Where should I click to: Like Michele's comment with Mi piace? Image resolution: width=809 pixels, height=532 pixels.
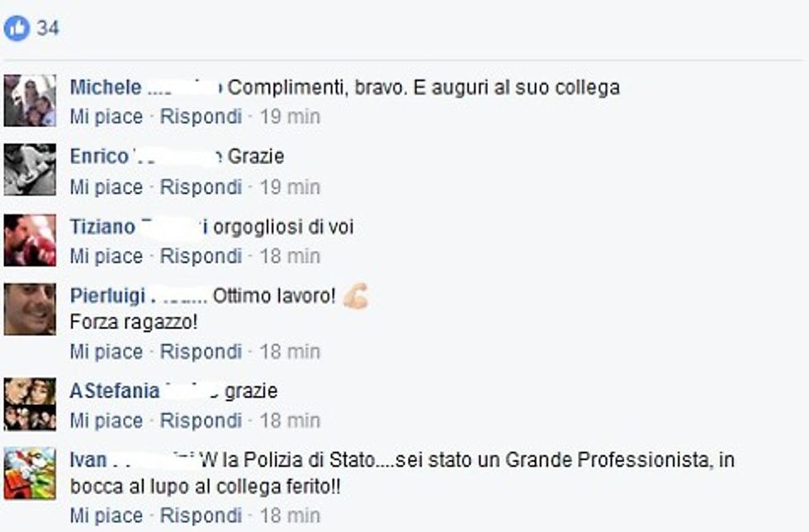pyautogui.click(x=106, y=117)
